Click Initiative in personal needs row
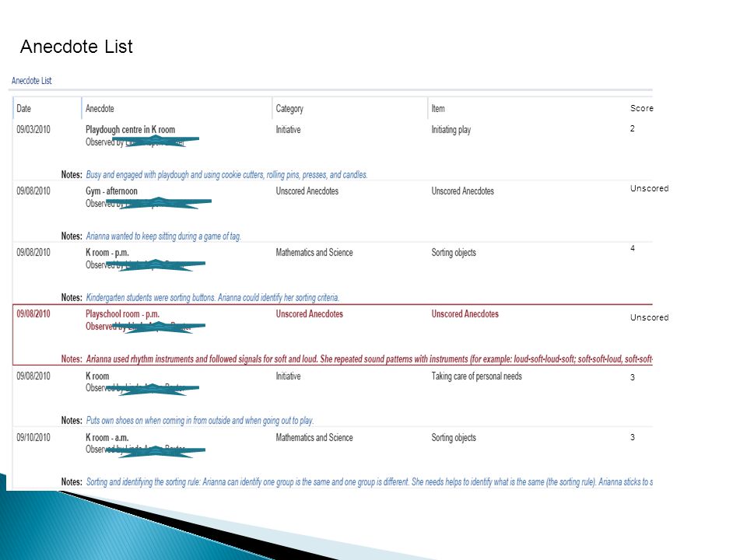The width and height of the screenshot is (747, 560). tap(288, 376)
